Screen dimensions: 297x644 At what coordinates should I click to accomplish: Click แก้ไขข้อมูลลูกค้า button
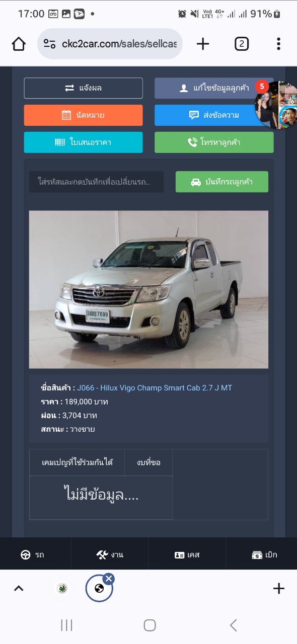(214, 88)
